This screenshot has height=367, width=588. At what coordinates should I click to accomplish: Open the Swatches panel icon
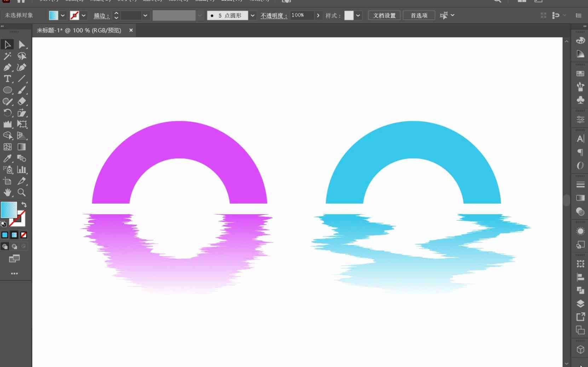[580, 74]
